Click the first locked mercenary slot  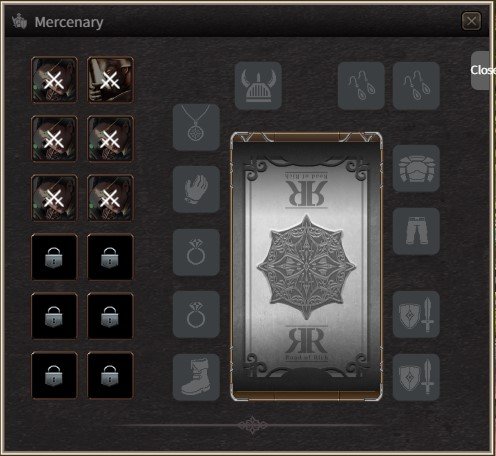pyautogui.click(x=54, y=257)
